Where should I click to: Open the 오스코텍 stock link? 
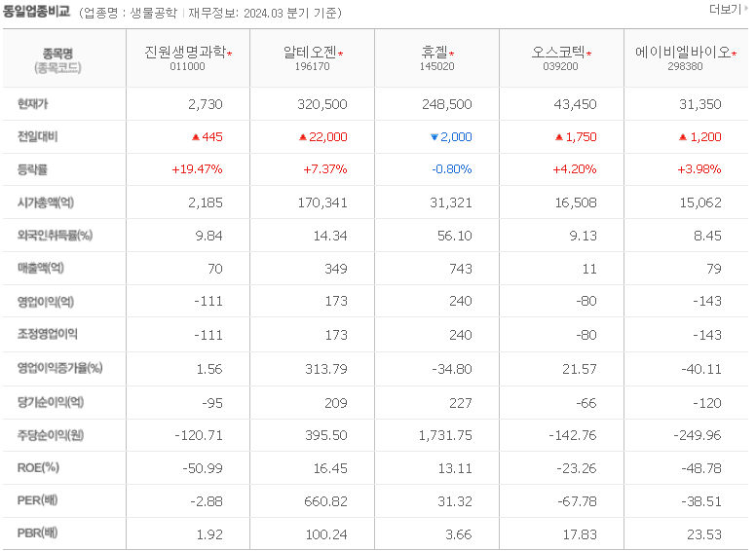click(558, 52)
